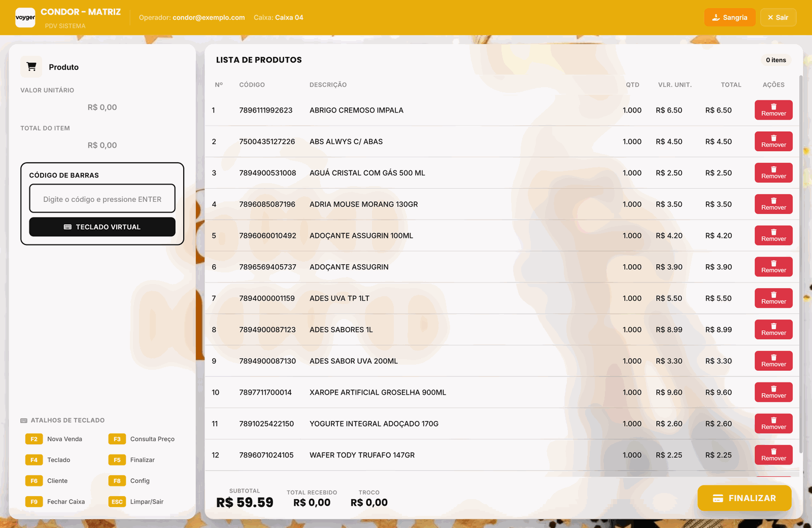Screen dimensions: 812x528
Task: Click the Nova Venda shortcut label
Action: point(64,439)
